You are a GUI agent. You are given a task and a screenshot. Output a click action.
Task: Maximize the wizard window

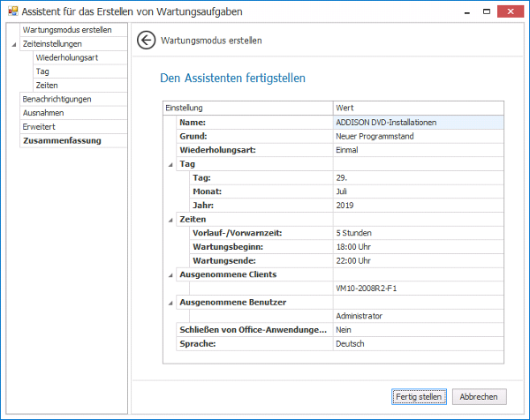coord(487,11)
